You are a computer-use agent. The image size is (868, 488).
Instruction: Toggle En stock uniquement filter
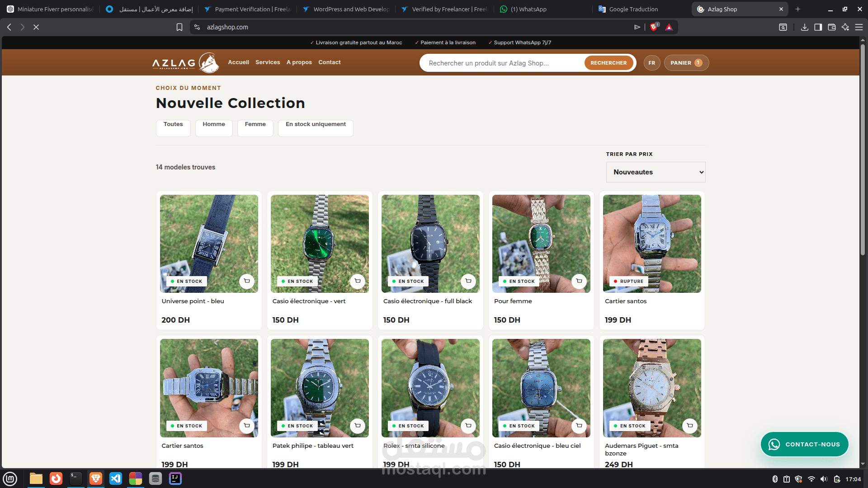pyautogui.click(x=316, y=128)
